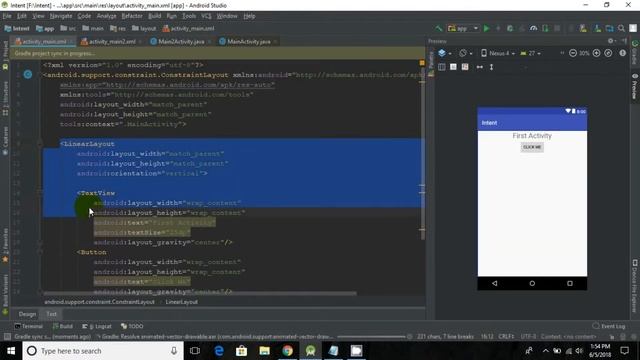This screenshot has height=360, width=640.
Task: Click the Windows search box
Action: point(103,351)
